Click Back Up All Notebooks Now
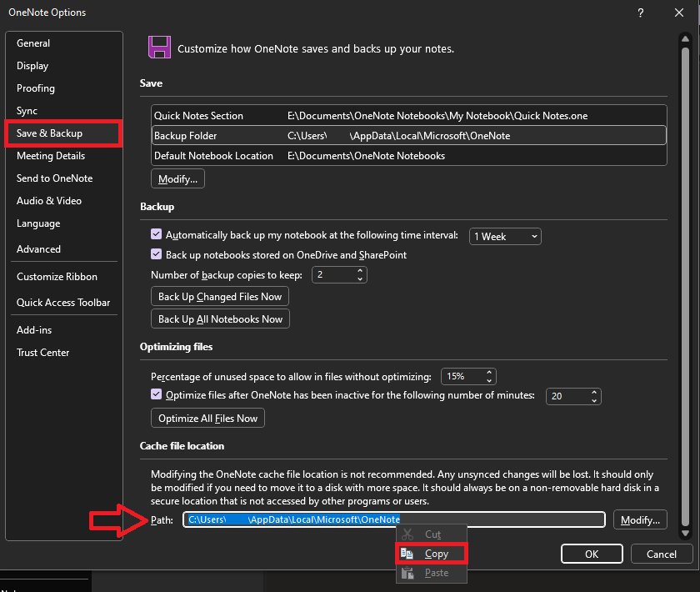700x592 pixels. pyautogui.click(x=220, y=319)
